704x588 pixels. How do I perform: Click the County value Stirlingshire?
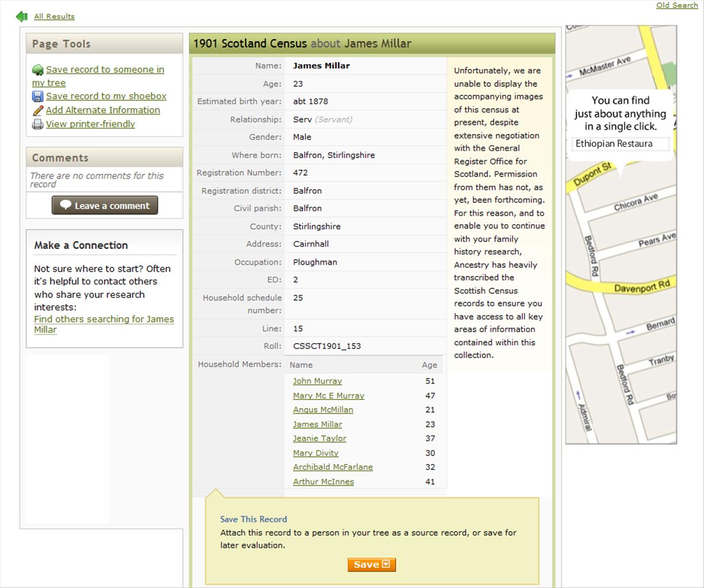tap(317, 226)
